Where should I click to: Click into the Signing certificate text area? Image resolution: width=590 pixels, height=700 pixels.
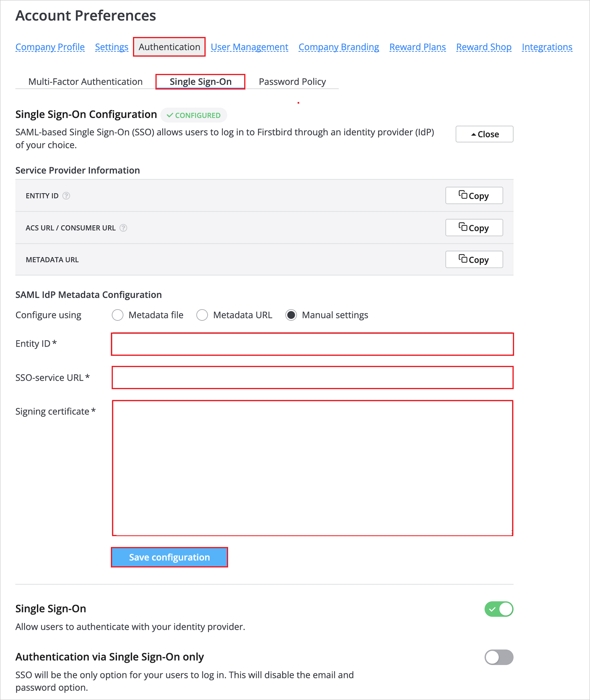tap(312, 468)
